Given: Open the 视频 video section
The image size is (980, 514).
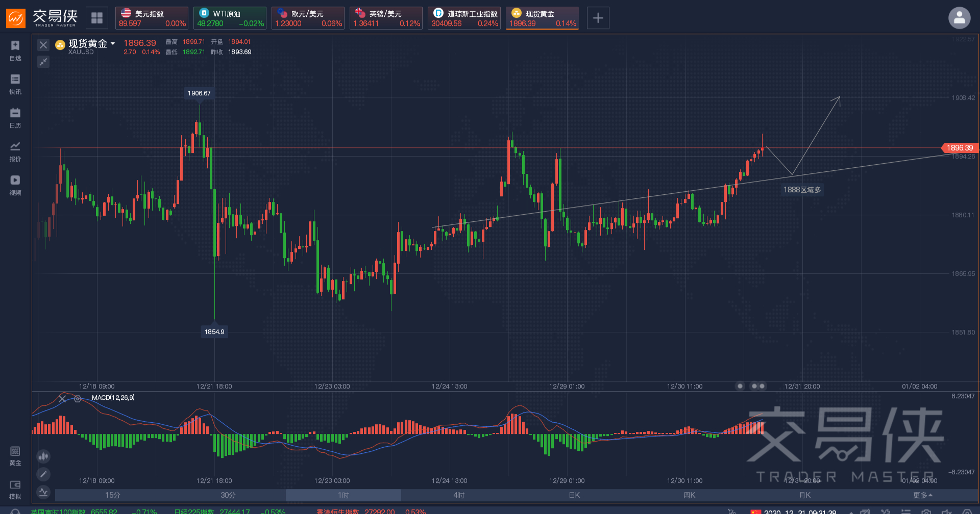Looking at the screenshot, I should [15, 185].
